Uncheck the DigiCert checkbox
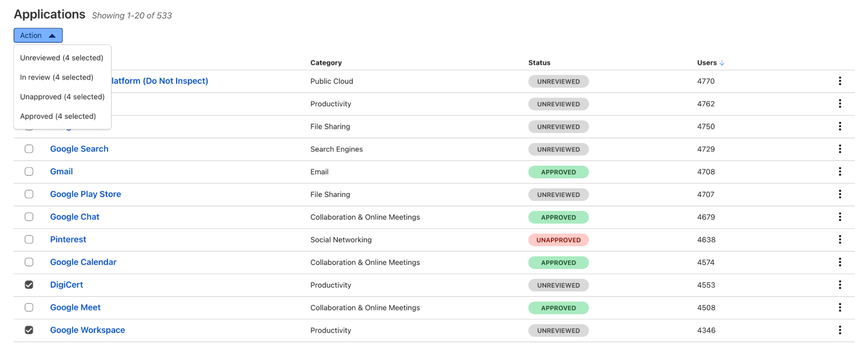Image resolution: width=868 pixels, height=345 pixels. click(29, 285)
